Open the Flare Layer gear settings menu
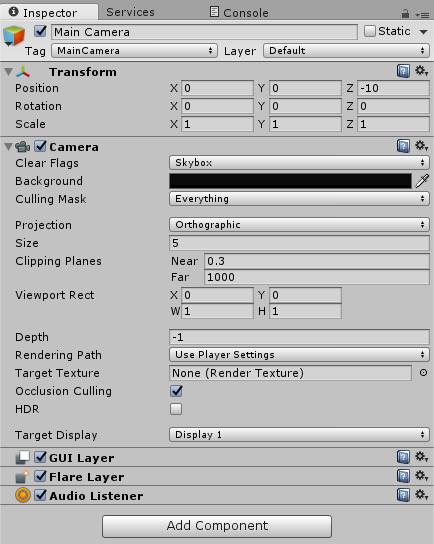 pyautogui.click(x=422, y=475)
